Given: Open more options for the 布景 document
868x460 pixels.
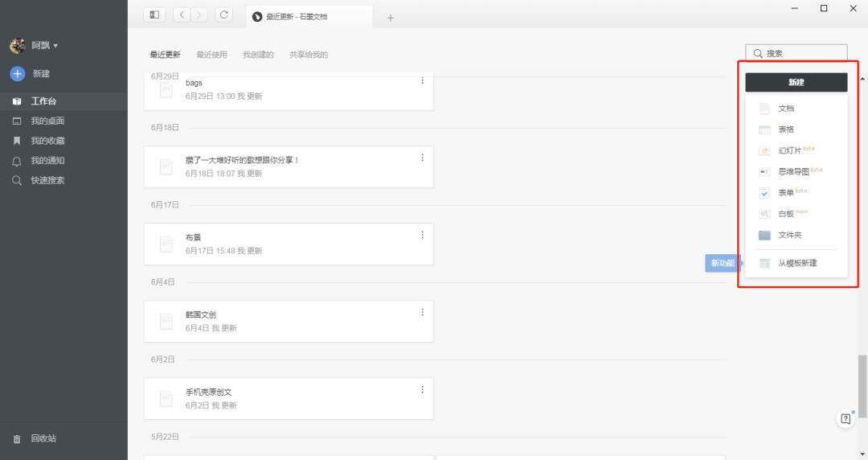Looking at the screenshot, I should [x=423, y=235].
